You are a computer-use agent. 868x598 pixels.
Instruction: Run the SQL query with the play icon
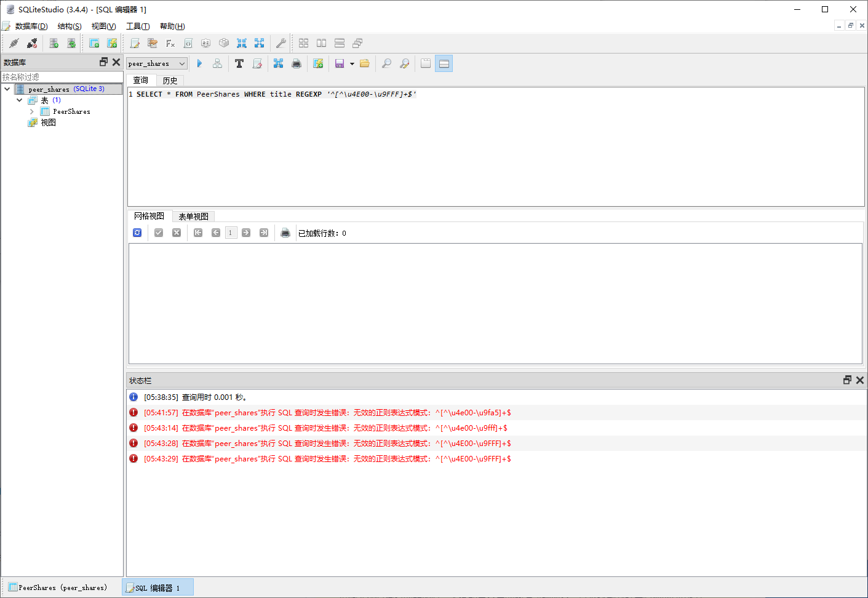pos(199,63)
